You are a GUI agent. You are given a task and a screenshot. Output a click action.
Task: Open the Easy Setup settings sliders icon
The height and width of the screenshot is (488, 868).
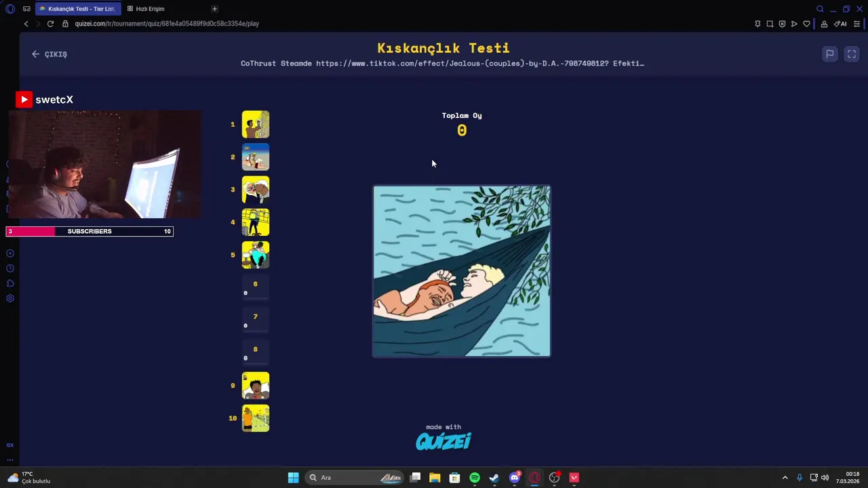click(857, 24)
